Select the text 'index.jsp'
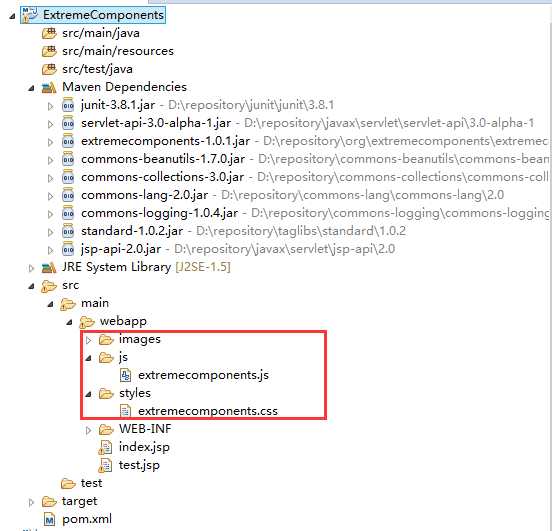The image size is (552, 531). coord(144,447)
